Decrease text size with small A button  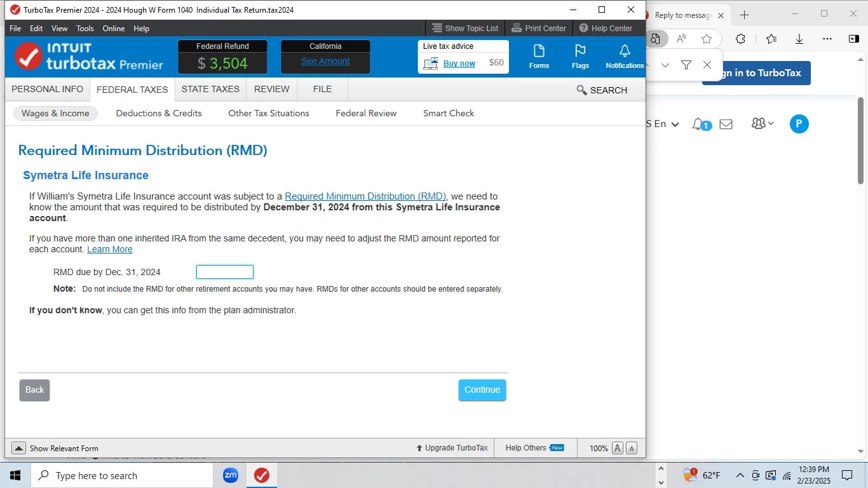coord(632,448)
